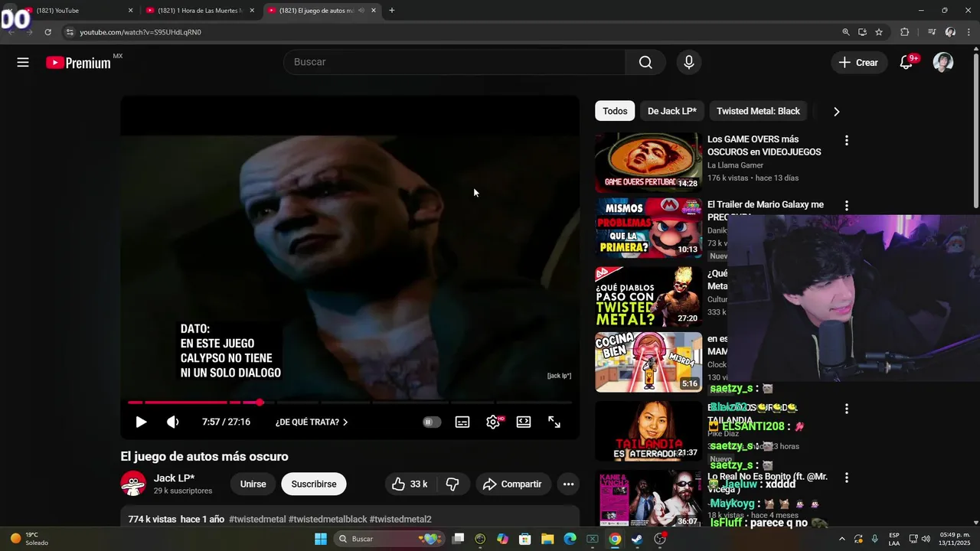This screenshot has width=980, height=551.
Task: Mute the video volume speaker icon
Action: click(x=173, y=422)
